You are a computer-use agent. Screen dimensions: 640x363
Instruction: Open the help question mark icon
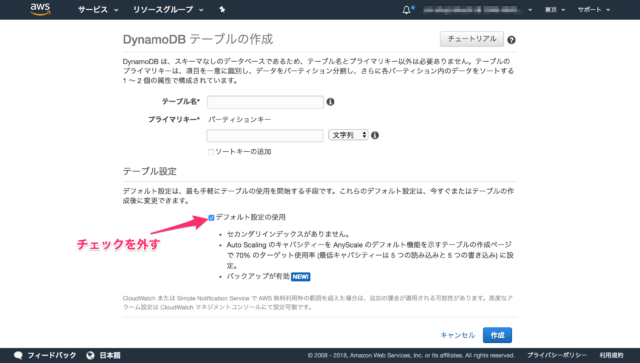(x=511, y=40)
